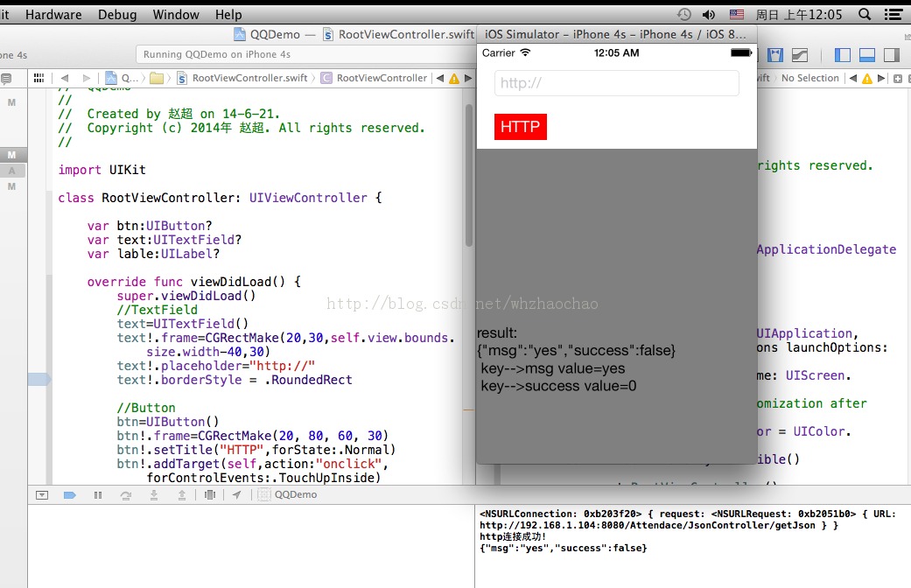Jump to previous issue in left editor
The image size is (911, 588).
coord(440,78)
